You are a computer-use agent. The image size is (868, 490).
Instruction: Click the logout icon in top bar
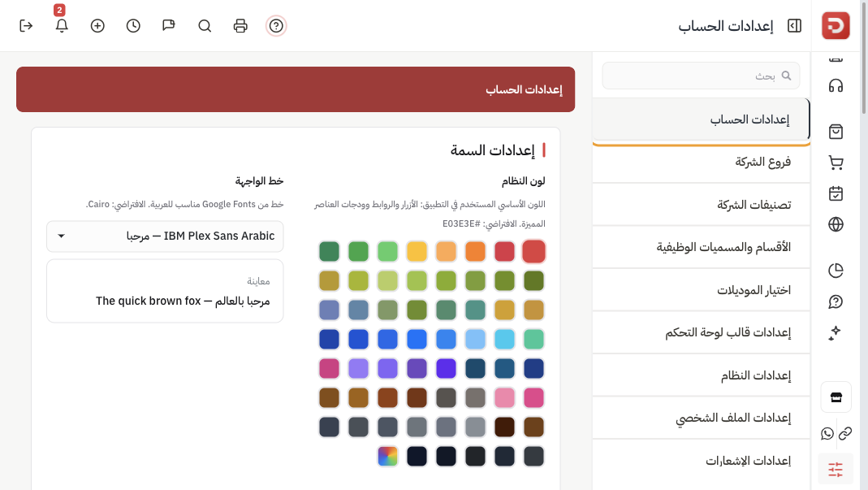coord(26,26)
